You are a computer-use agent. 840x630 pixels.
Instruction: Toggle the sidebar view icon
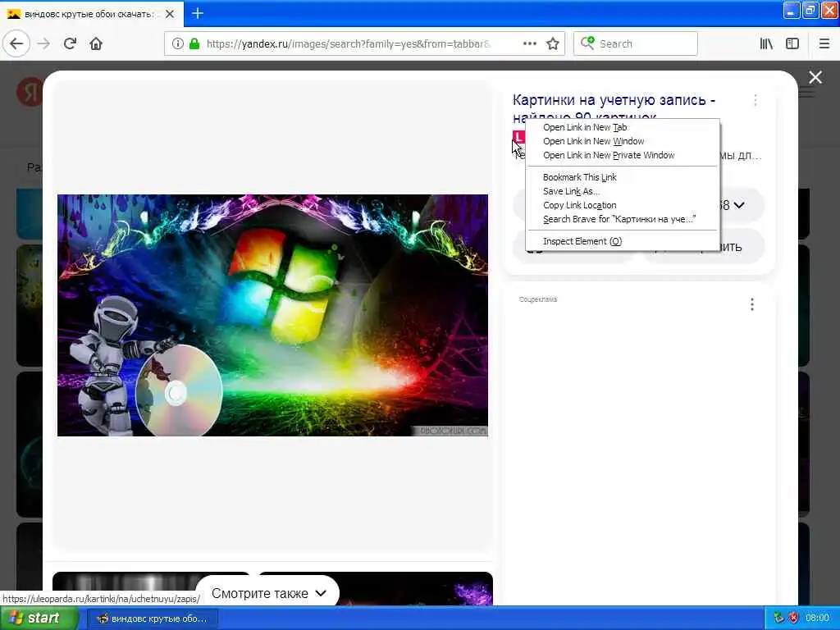[792, 43]
